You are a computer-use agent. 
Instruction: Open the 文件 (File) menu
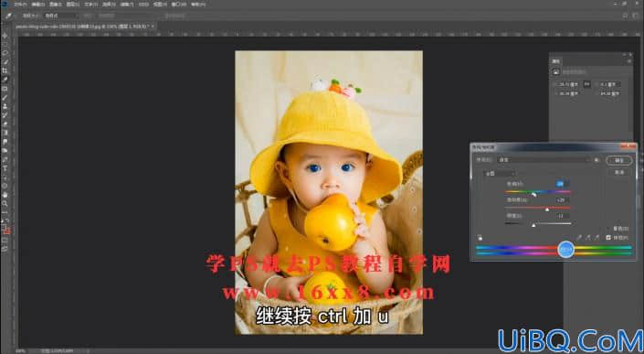pos(20,5)
